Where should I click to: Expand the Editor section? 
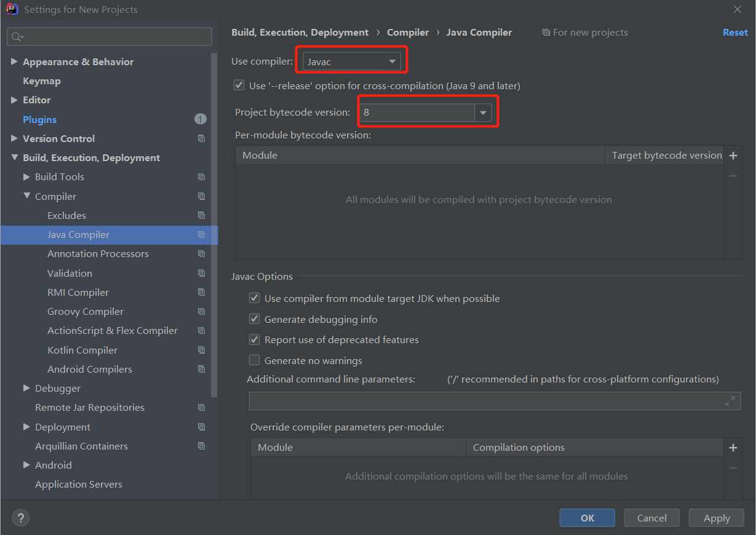(x=14, y=100)
